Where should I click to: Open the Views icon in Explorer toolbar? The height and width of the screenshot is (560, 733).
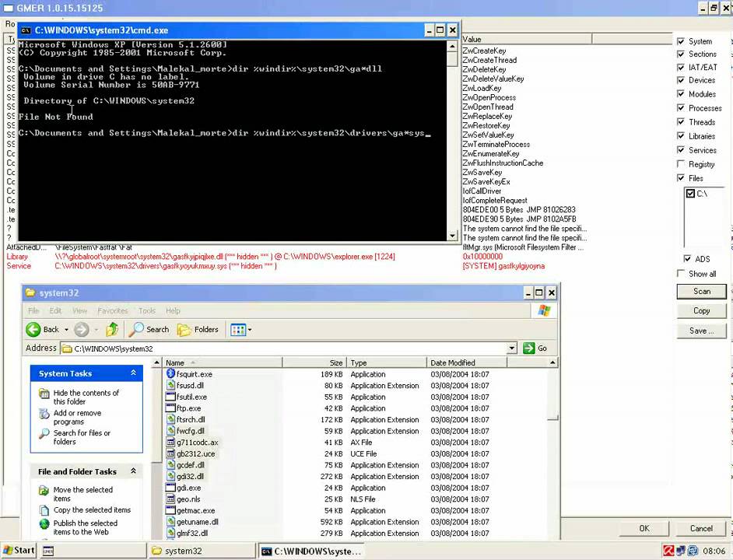click(x=238, y=330)
